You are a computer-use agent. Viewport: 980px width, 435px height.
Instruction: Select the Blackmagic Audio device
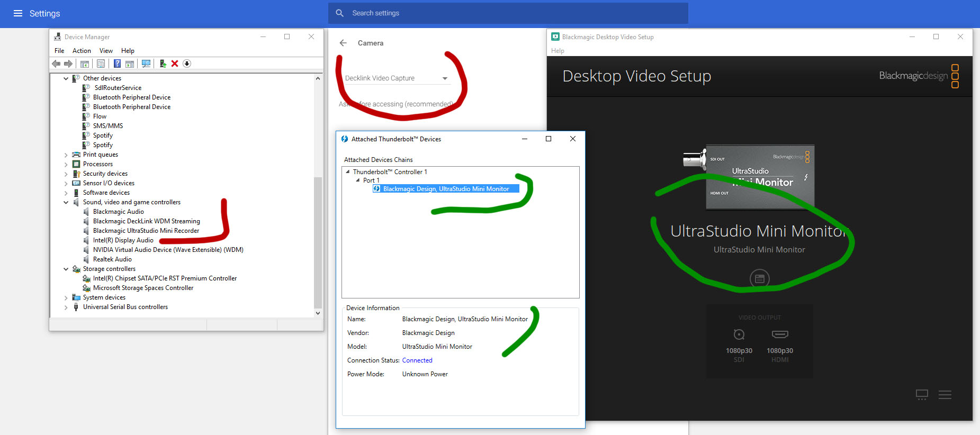(x=118, y=212)
